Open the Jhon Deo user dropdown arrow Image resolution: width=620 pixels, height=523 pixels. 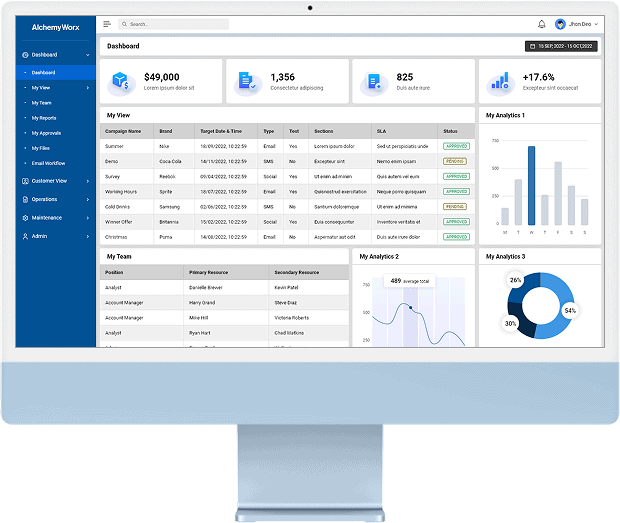[597, 24]
